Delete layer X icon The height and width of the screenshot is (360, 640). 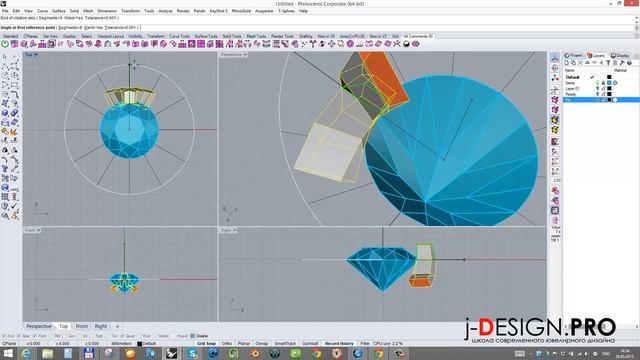(x=580, y=63)
